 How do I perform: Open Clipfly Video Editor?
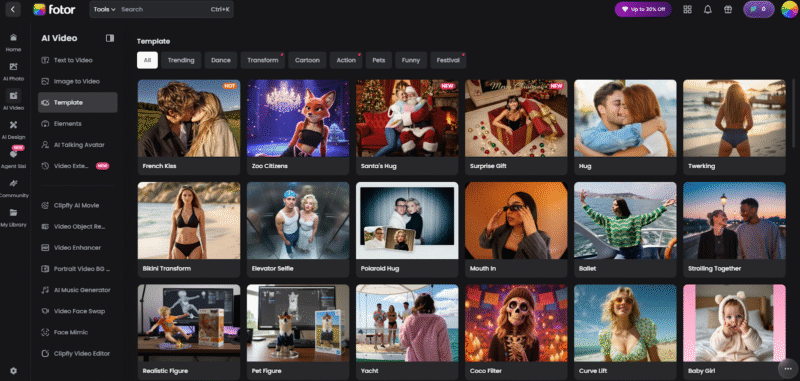point(78,353)
